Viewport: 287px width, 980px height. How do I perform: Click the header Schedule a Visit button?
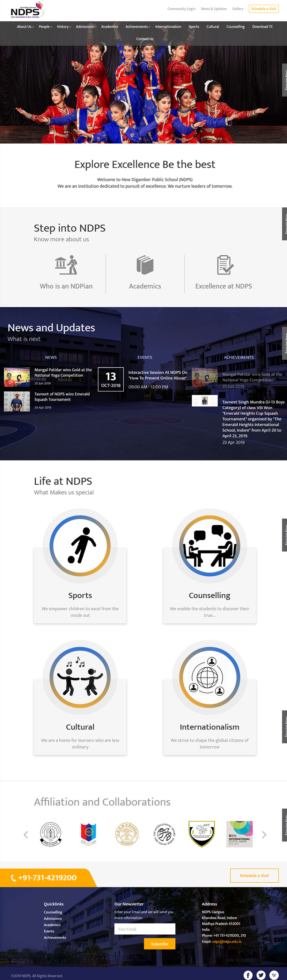[263, 9]
